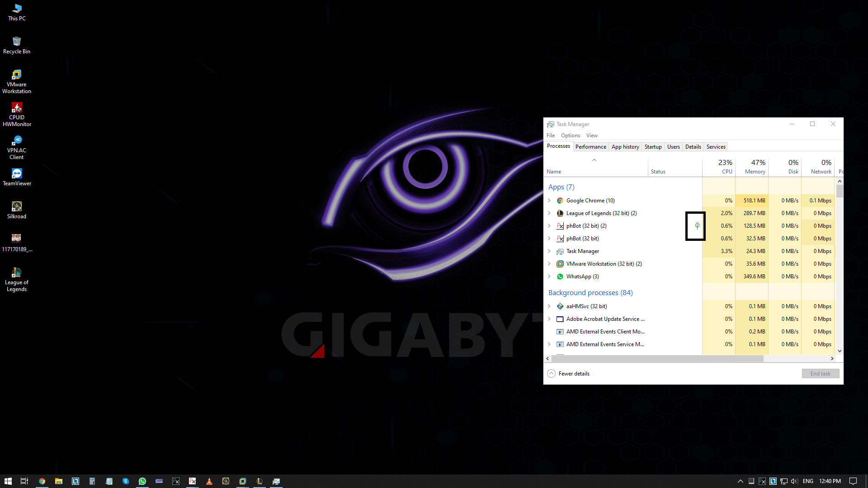
Task: Switch to the Performance tab
Action: [x=590, y=147]
